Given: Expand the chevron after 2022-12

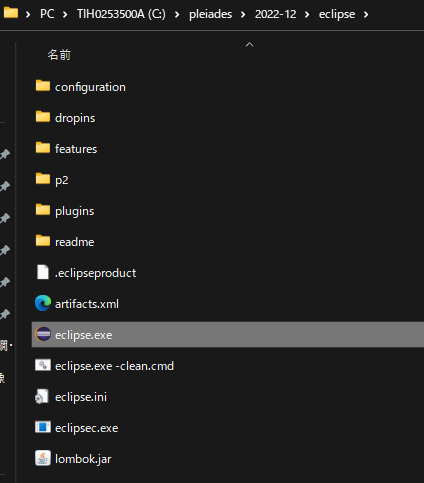Looking at the screenshot, I should [x=307, y=15].
